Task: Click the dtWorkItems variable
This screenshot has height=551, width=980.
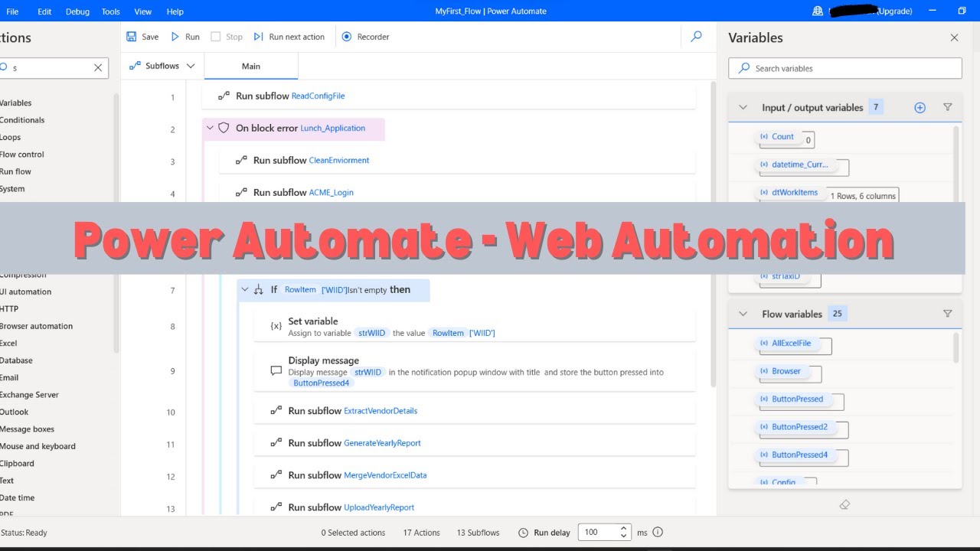Action: (x=789, y=193)
